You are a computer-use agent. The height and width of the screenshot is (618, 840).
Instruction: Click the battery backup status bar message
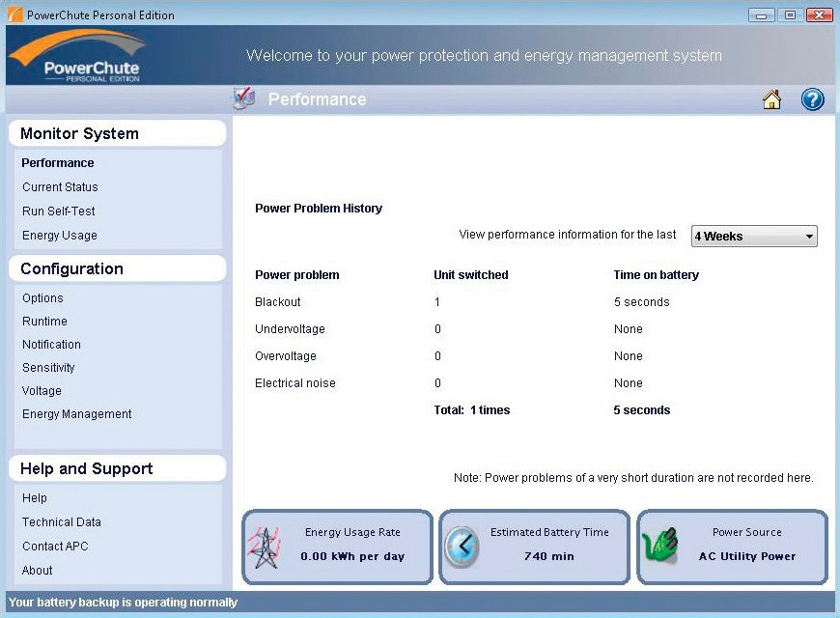[x=123, y=603]
